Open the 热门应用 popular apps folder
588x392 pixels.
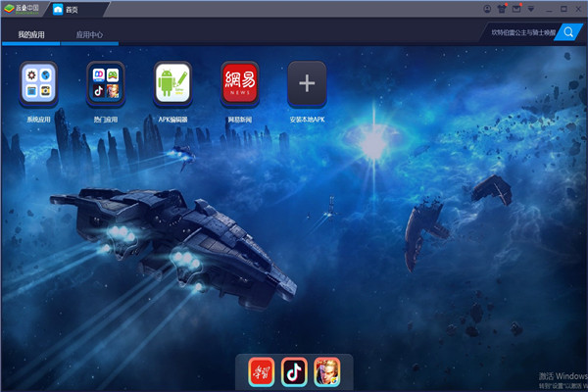(x=106, y=83)
